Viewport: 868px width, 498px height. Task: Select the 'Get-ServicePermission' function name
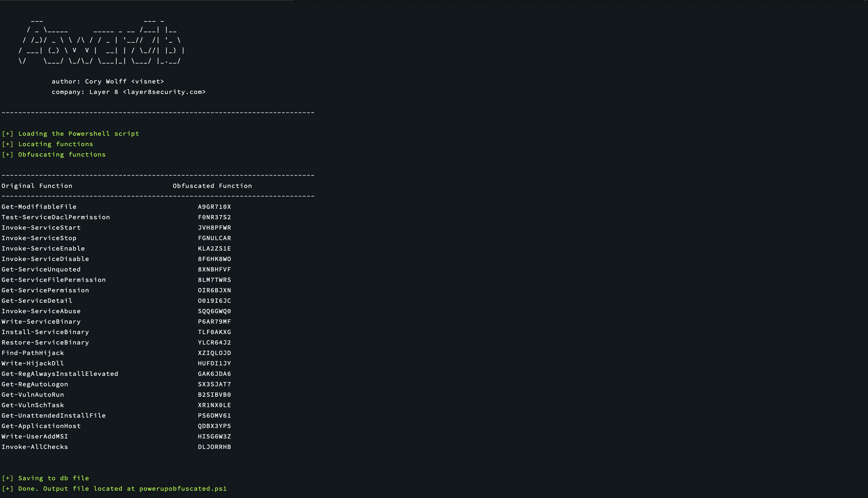[x=45, y=290]
